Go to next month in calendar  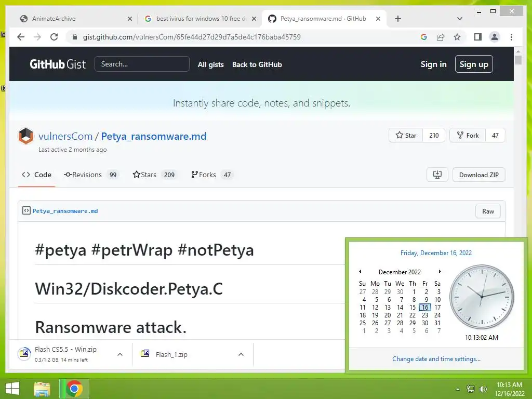(440, 271)
